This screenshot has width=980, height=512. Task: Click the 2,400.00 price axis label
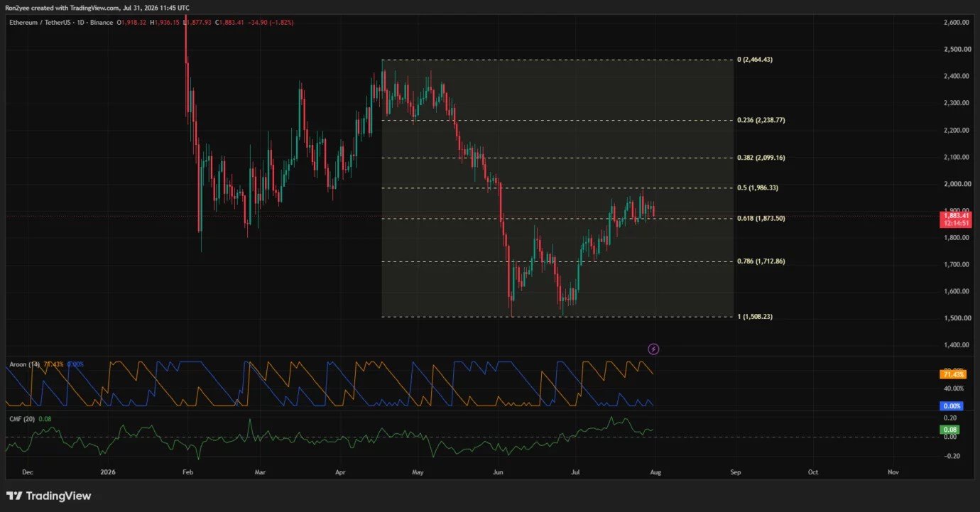pyautogui.click(x=956, y=77)
